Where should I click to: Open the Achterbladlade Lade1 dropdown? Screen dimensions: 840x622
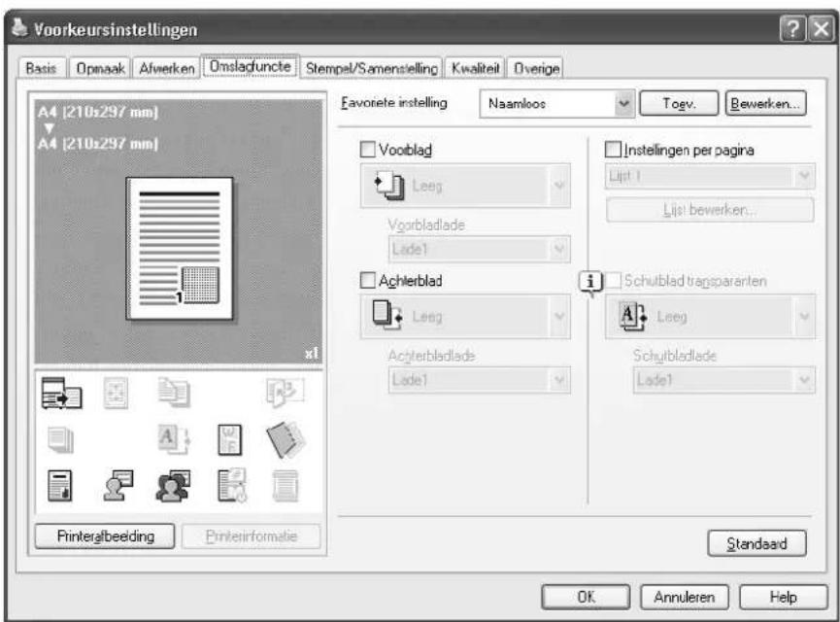pyautogui.click(x=479, y=380)
